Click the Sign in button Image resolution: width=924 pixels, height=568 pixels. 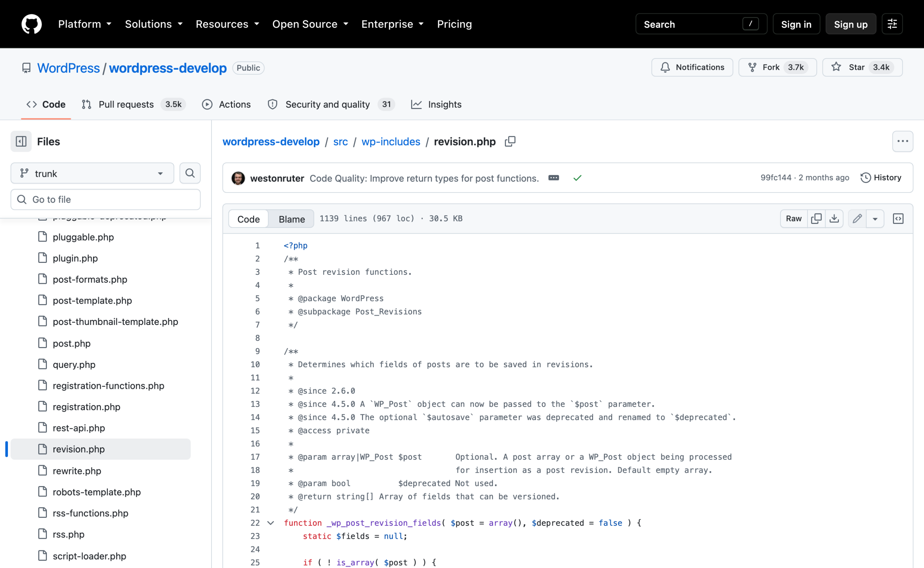coord(796,24)
